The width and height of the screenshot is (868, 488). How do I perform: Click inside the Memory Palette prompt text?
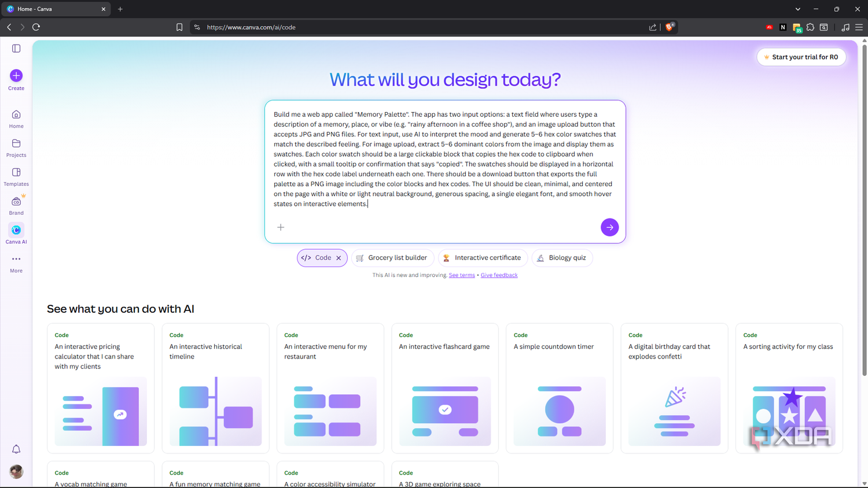445,159
